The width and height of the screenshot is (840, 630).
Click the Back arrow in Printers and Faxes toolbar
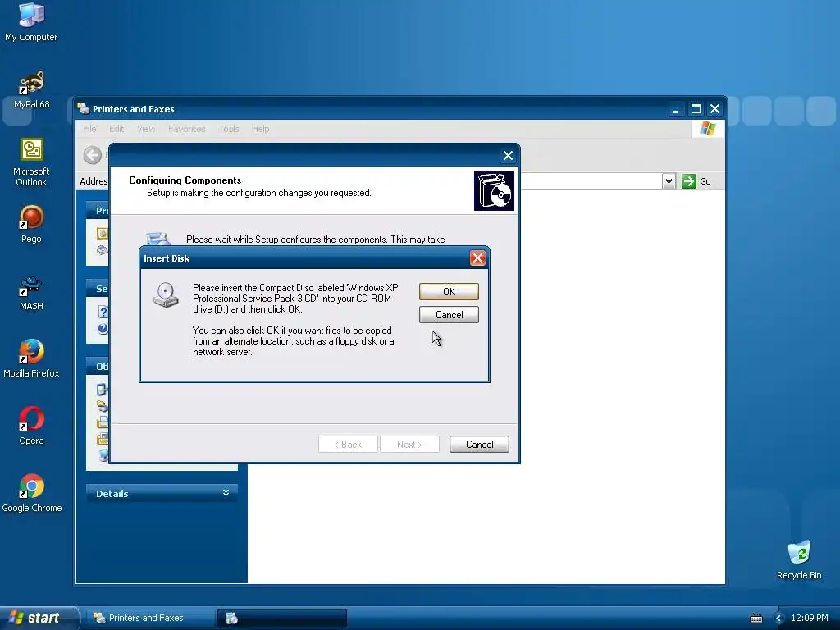92,155
